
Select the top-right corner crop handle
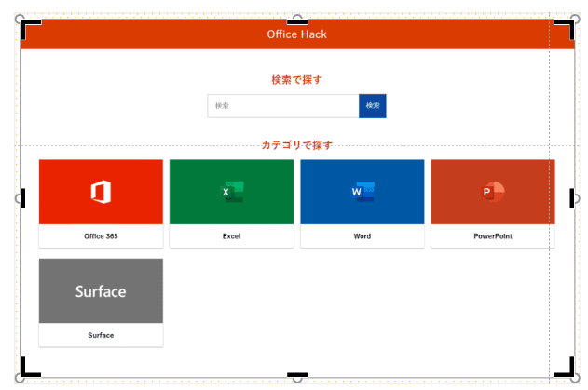tap(567, 27)
